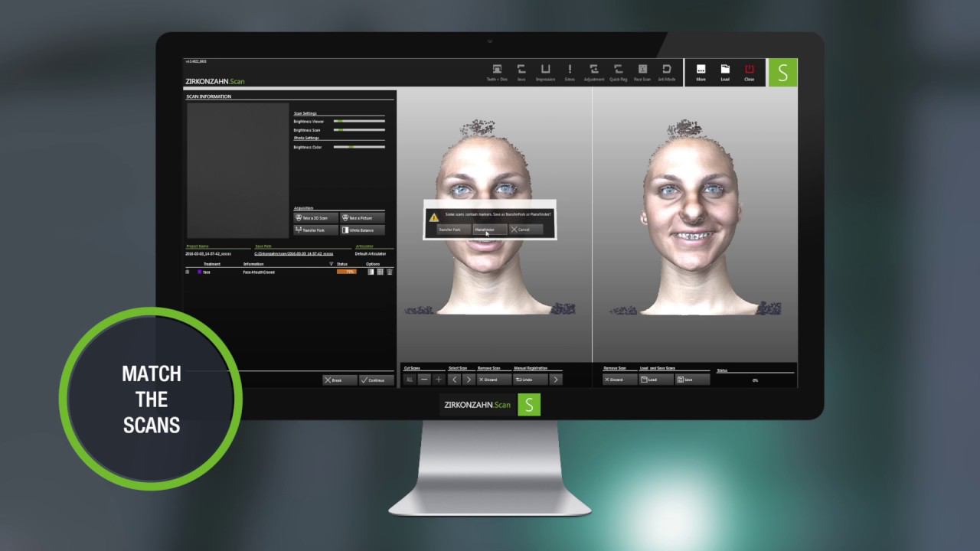Start Quick Reg from the toolbar
Image resolution: width=980 pixels, height=551 pixels.
tap(618, 72)
